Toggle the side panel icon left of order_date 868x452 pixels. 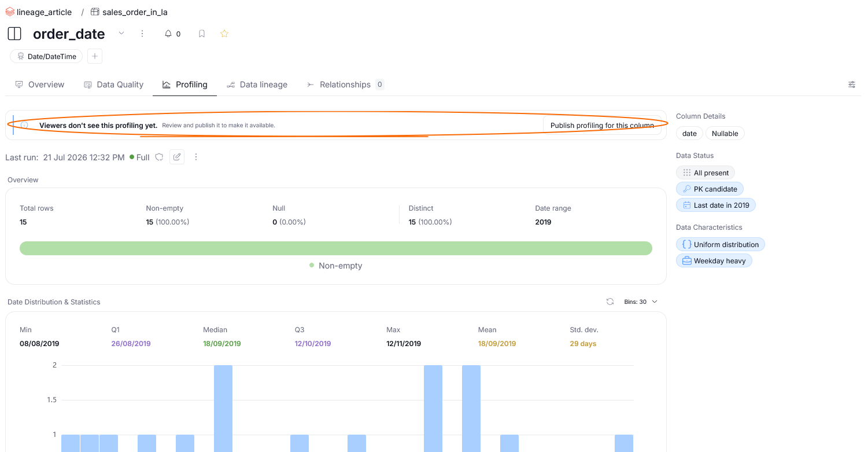(x=14, y=34)
